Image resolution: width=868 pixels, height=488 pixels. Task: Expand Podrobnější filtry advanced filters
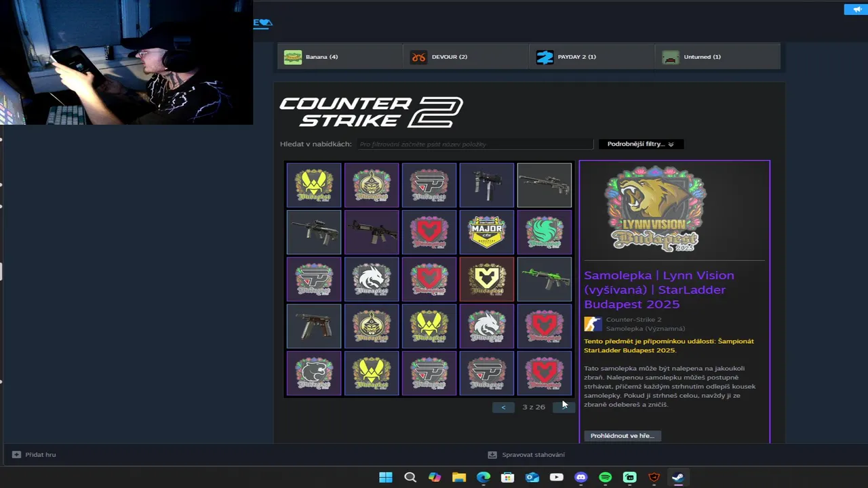[641, 144]
